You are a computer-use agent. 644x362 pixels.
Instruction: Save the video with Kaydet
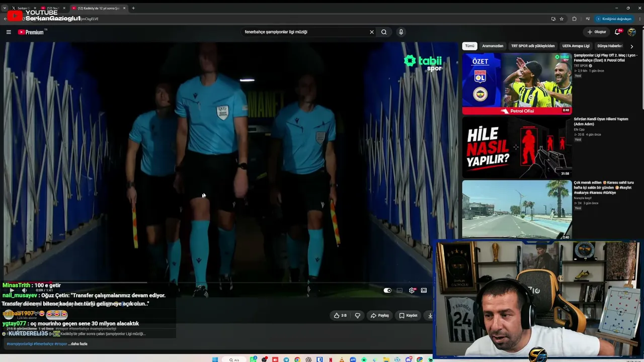pos(409,316)
